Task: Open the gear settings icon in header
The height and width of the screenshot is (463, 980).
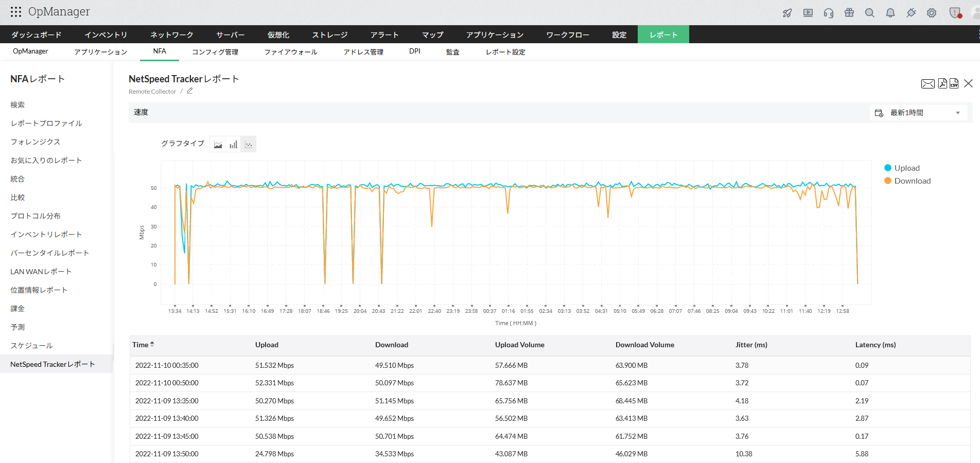Action: tap(932, 13)
